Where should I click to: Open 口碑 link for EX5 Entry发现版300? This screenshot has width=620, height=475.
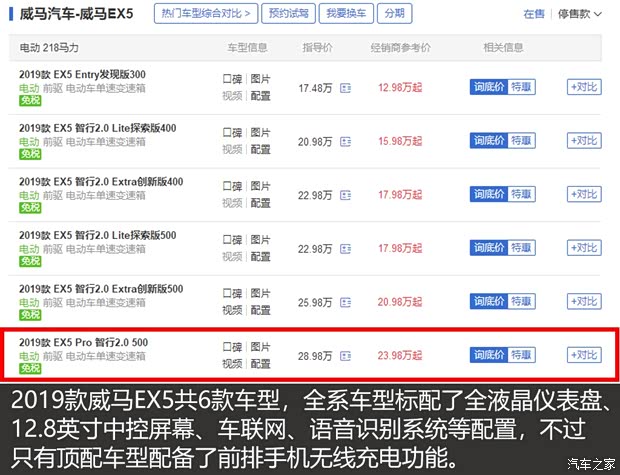pos(232,78)
